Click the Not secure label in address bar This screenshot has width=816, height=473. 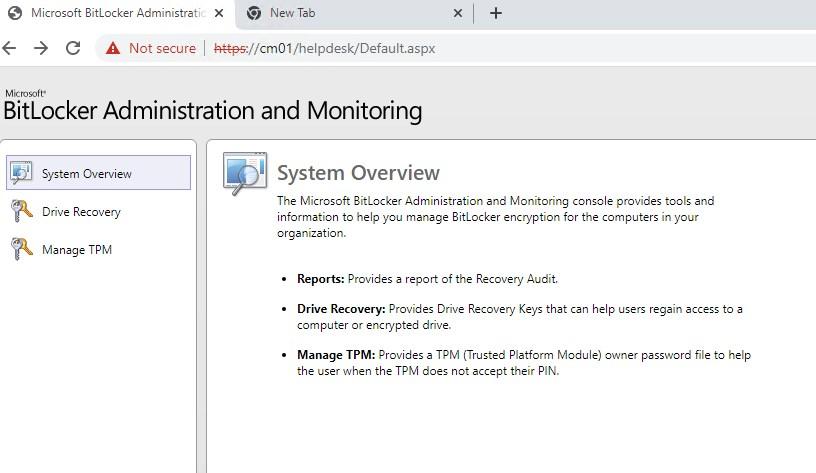point(162,48)
